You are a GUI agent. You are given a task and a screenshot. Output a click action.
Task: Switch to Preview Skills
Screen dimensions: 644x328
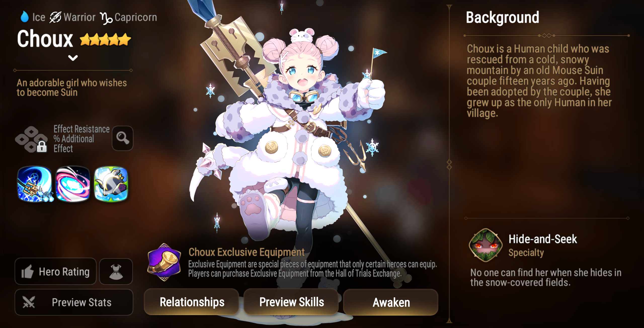coord(291,302)
